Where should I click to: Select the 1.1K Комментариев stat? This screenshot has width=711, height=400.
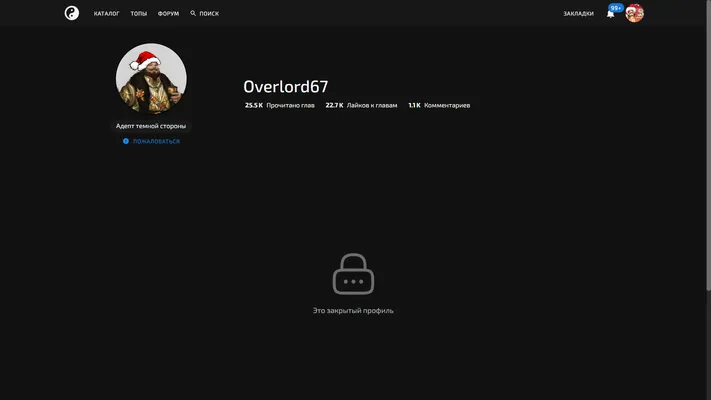[439, 105]
